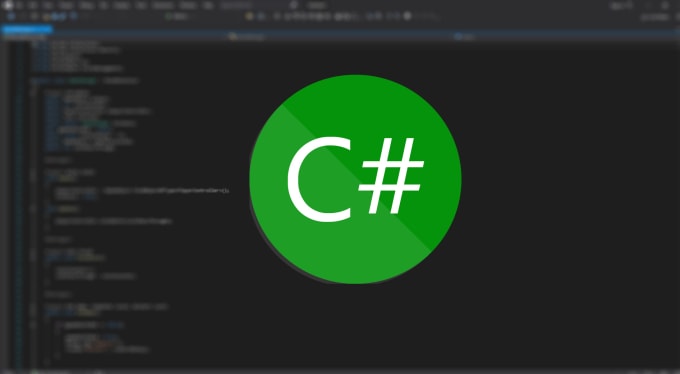Click the Undo toolbar icon
680x374 pixels.
[74, 16]
